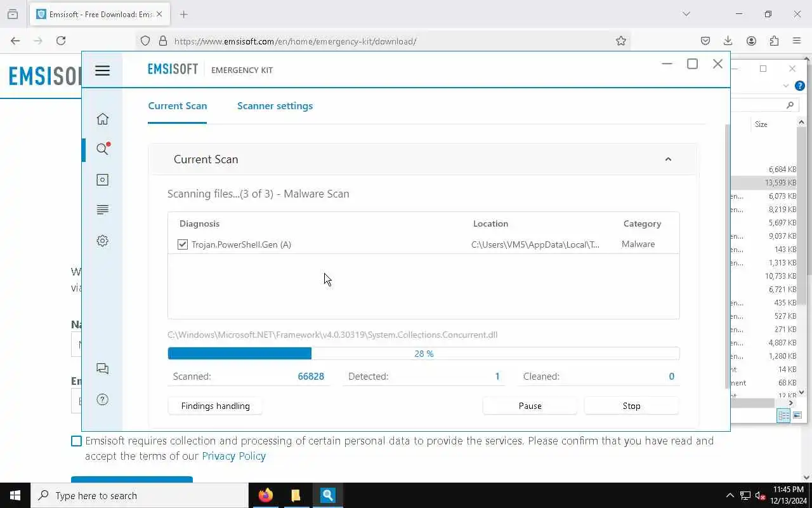Expand the File Explorer ribbon chevron
This screenshot has width=812, height=508.
786,86
